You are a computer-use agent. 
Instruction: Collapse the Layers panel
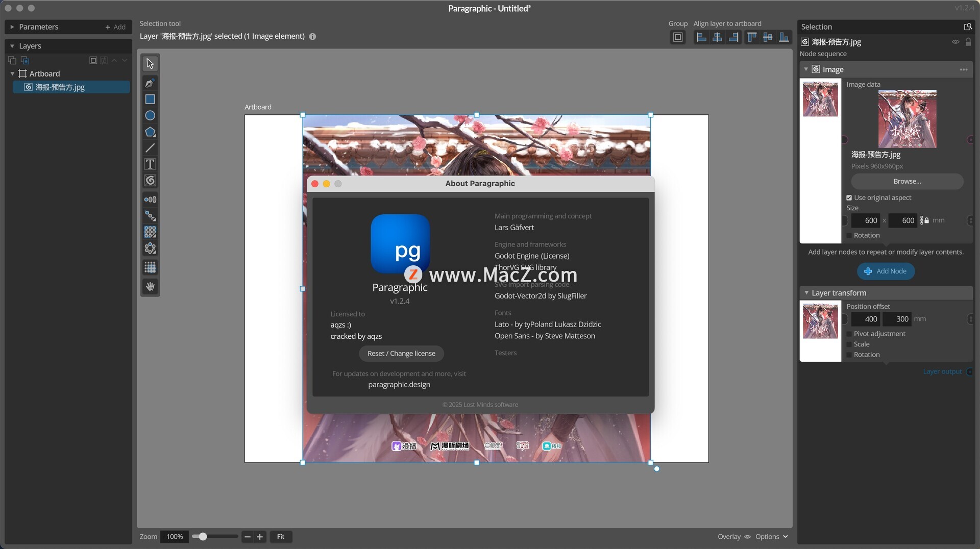[x=12, y=46]
